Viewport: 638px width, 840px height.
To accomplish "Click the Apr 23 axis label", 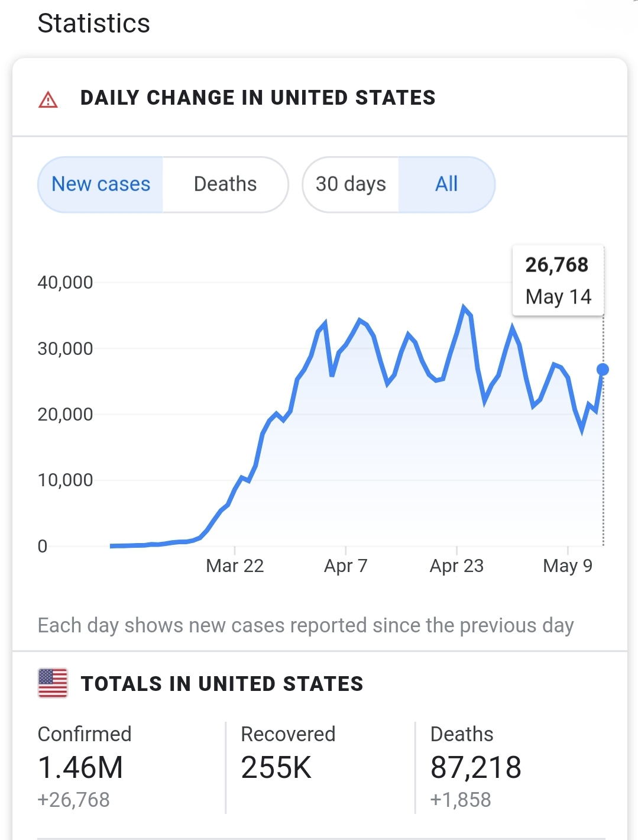I will 456,566.
